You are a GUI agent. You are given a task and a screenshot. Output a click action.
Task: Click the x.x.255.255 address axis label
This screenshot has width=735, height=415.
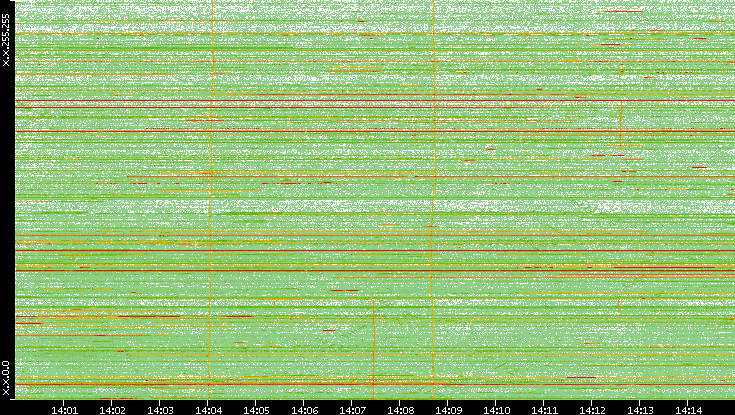[x=6, y=40]
